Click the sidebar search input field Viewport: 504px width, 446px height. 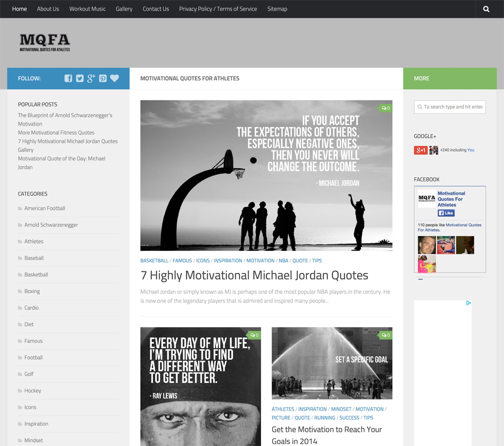click(450, 107)
